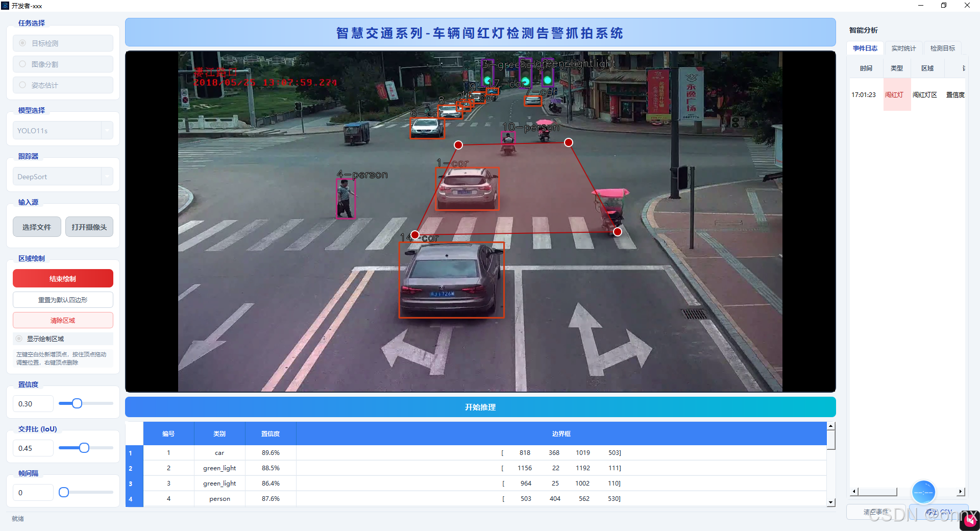
Task: Click the 'car' cell in the results table
Action: (x=219, y=453)
